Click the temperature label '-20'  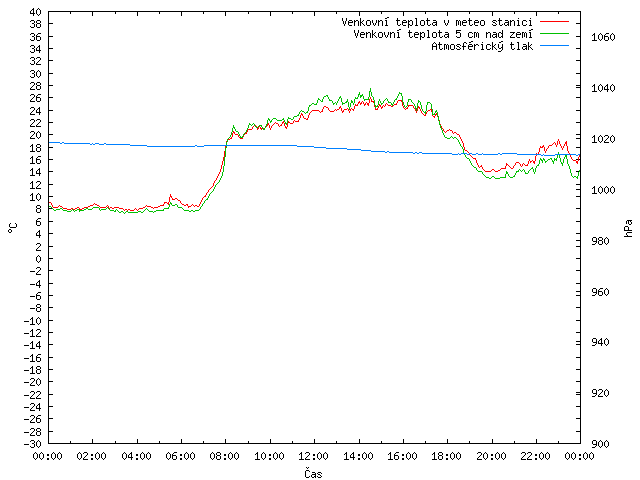pyautogui.click(x=33, y=382)
